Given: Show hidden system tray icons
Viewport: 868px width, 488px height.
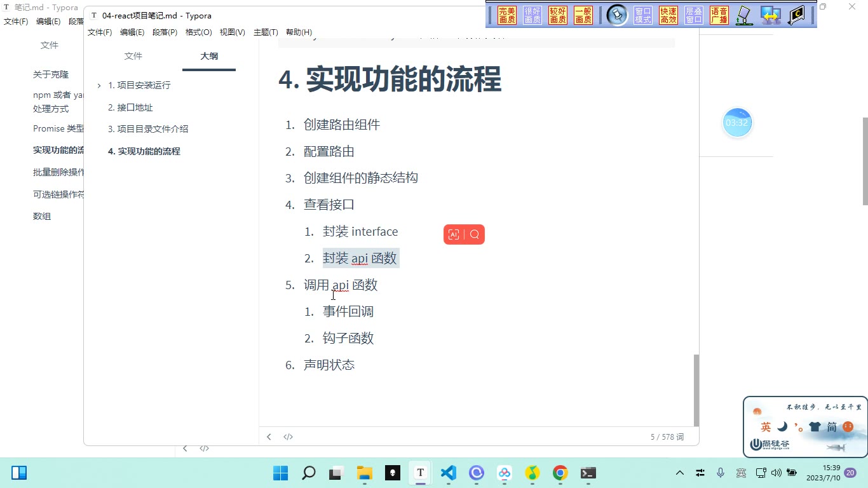Looking at the screenshot, I should pos(680,473).
